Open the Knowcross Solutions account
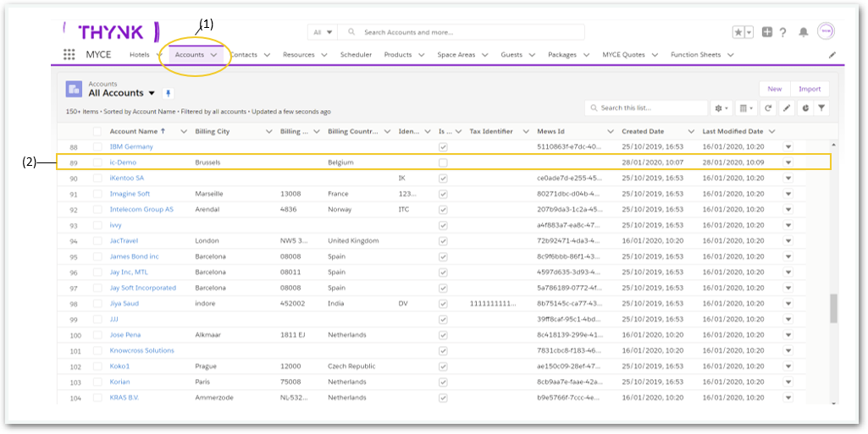This screenshot has width=868, height=434. click(x=141, y=350)
